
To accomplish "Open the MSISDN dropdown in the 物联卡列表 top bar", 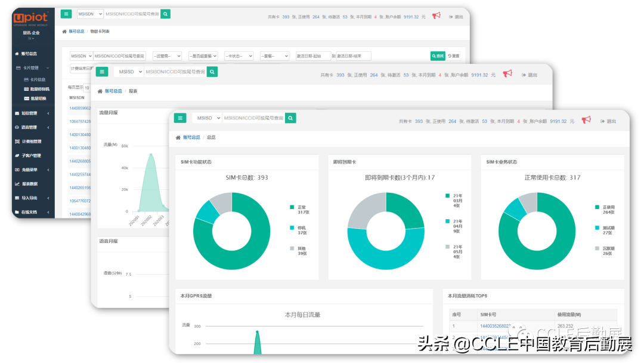I will [x=90, y=14].
